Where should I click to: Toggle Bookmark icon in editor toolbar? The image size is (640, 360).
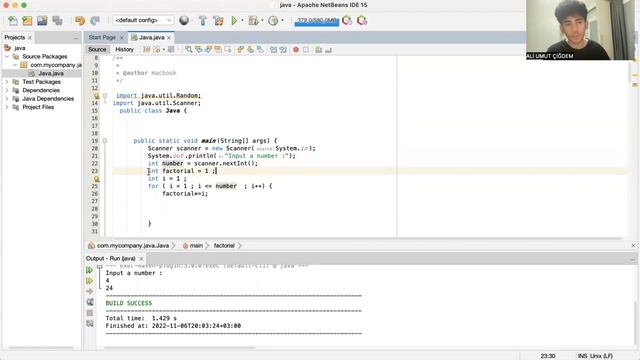(x=260, y=49)
